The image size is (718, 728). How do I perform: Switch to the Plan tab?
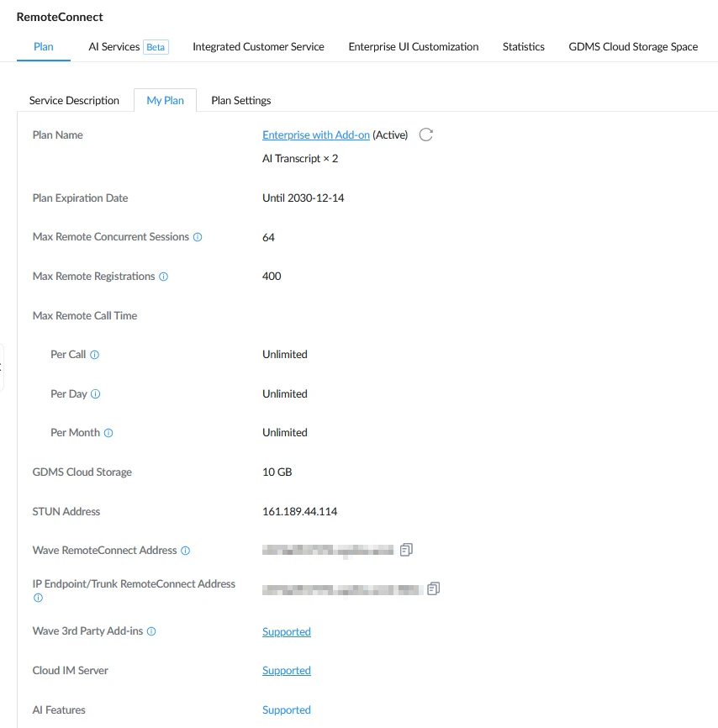(x=44, y=47)
